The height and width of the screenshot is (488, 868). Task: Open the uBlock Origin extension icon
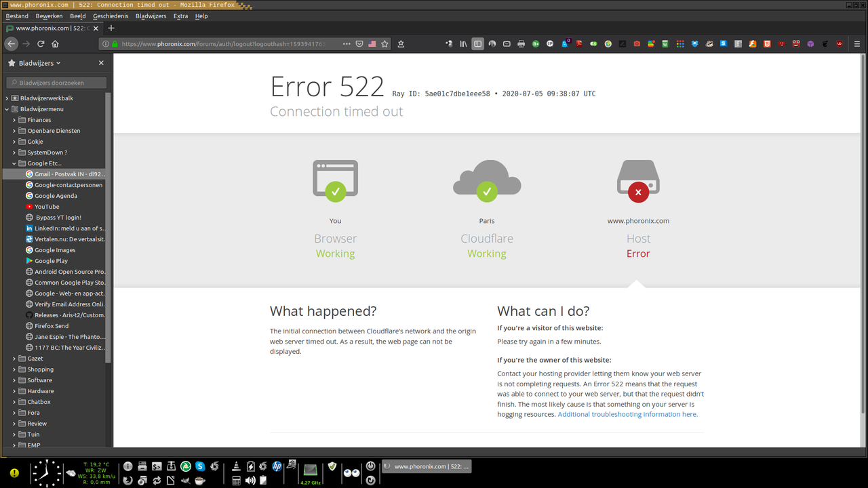coord(840,43)
